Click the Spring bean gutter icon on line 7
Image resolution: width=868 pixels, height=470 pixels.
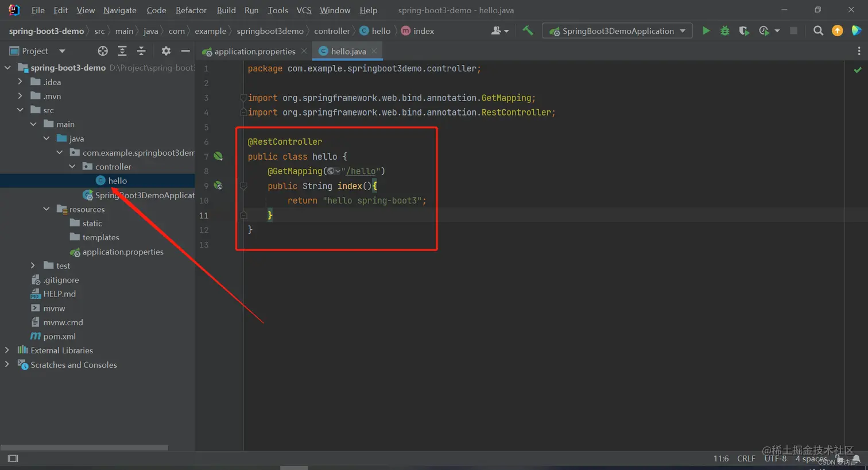pos(218,156)
